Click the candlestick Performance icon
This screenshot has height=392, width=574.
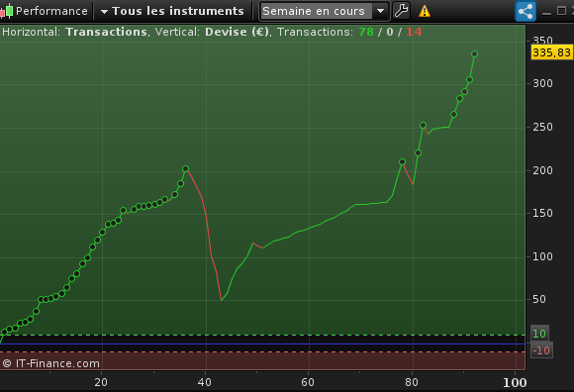[7, 11]
